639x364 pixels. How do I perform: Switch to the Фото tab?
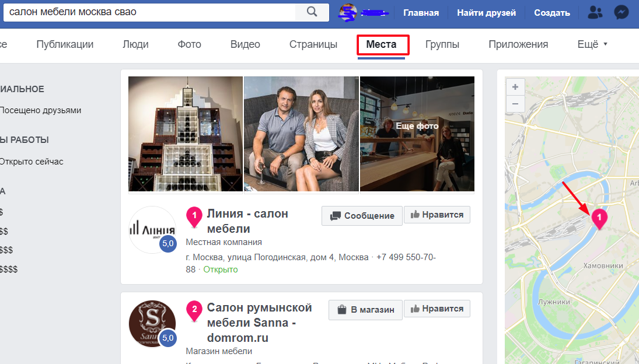189,44
